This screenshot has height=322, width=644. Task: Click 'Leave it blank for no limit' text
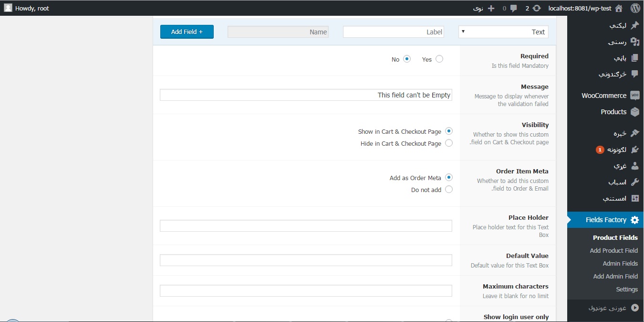516,296
